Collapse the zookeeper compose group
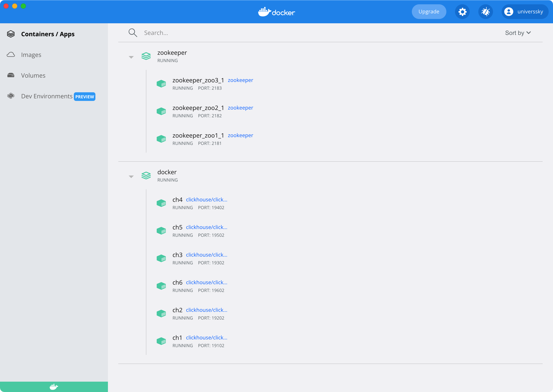Viewport: 553px width, 392px height. pos(131,57)
